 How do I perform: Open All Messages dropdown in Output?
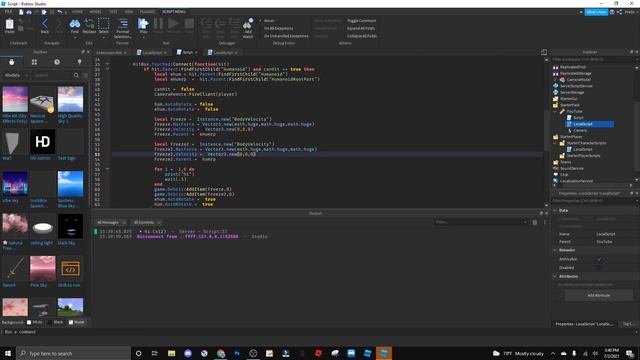(x=111, y=222)
